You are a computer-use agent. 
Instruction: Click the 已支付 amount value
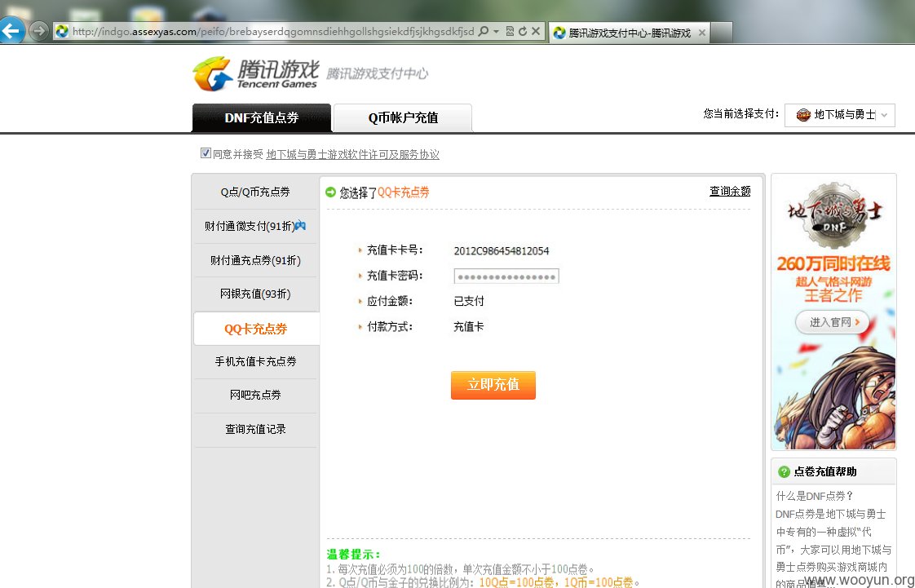click(x=469, y=301)
